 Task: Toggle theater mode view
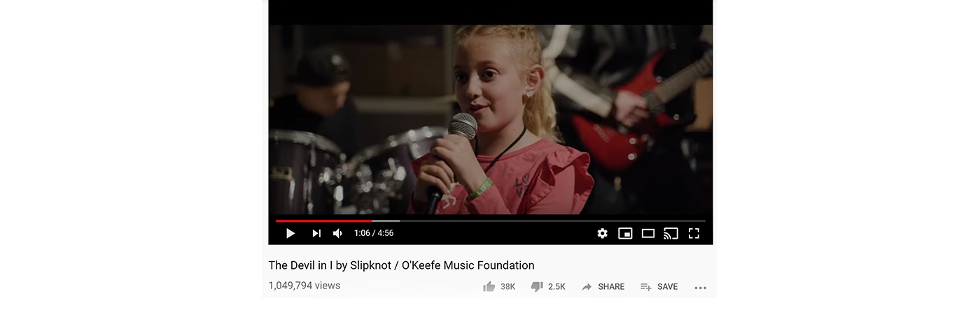click(648, 233)
